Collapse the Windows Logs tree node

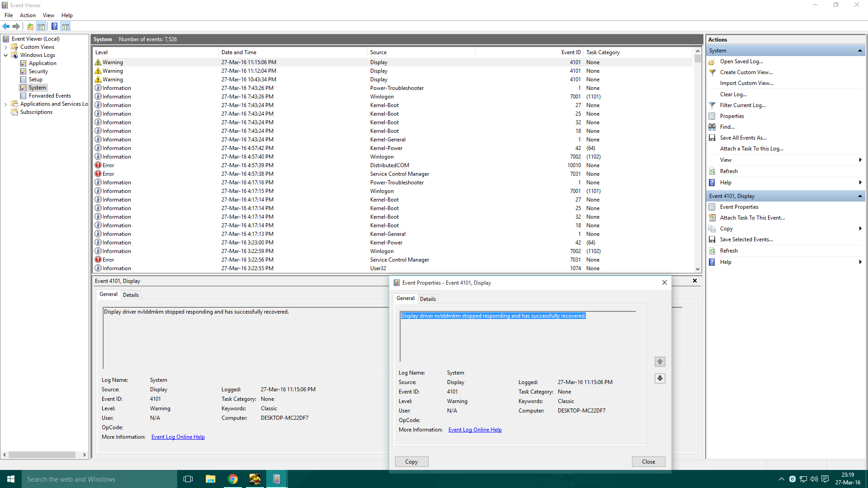(x=5, y=55)
